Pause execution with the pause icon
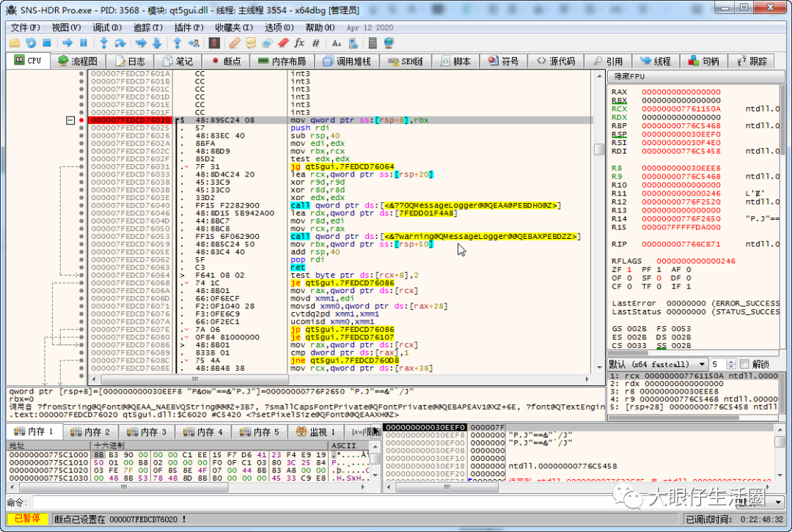Image resolution: width=792 pixels, height=532 pixels. click(x=84, y=43)
